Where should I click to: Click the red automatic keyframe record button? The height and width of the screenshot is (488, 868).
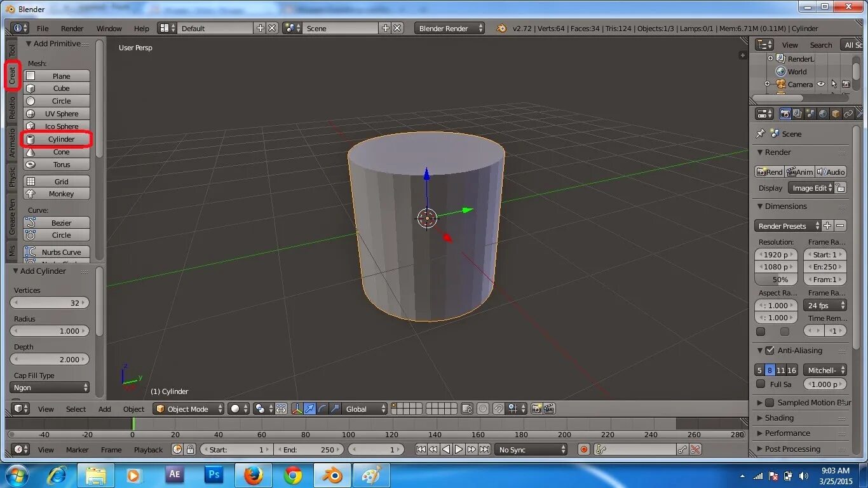(584, 449)
